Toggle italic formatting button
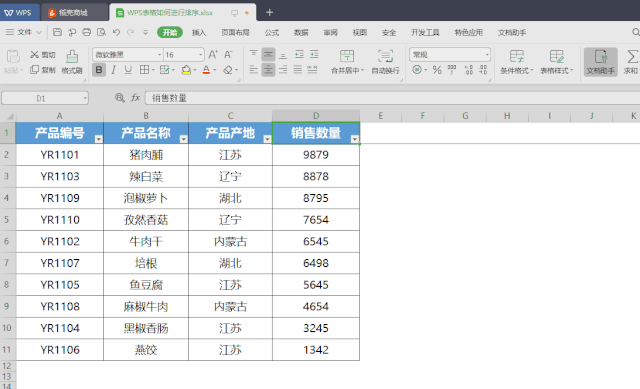Image resolution: width=640 pixels, height=389 pixels. 114,70
